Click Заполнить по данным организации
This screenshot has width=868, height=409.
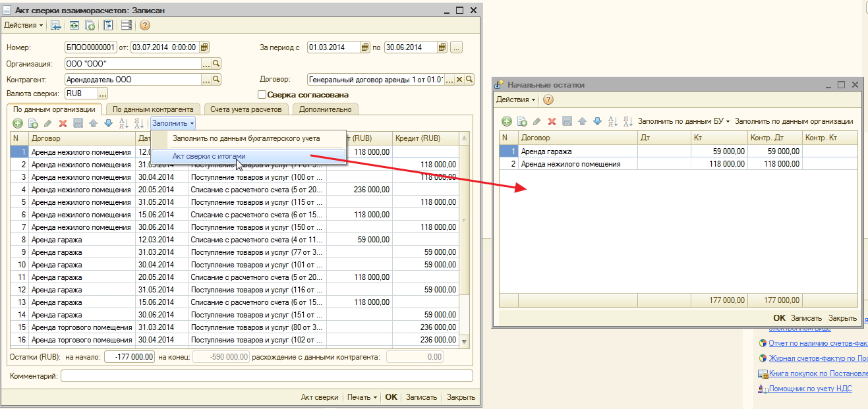[x=794, y=121]
